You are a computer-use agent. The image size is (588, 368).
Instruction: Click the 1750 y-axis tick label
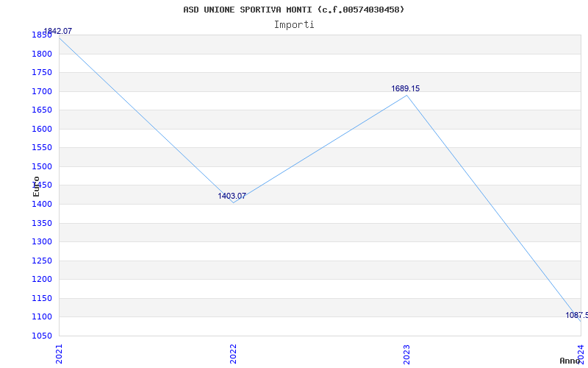[42, 72]
